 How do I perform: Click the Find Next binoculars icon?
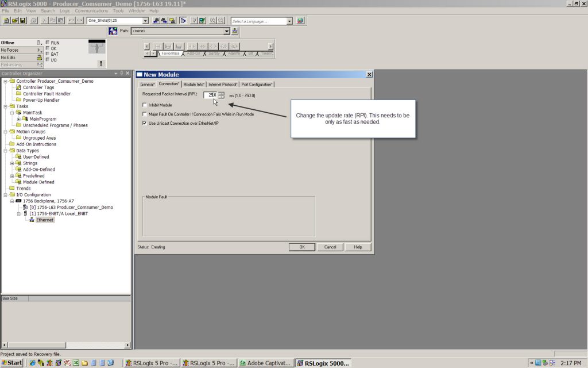click(164, 21)
